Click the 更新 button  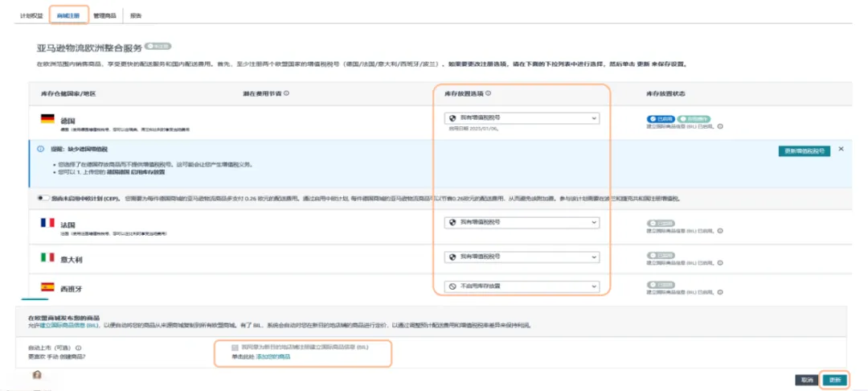(x=834, y=380)
